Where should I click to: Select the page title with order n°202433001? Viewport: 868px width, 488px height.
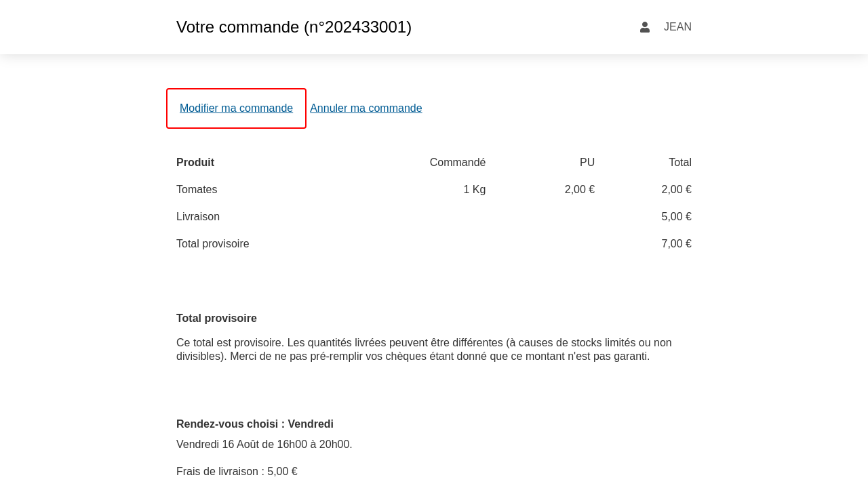pos(294,27)
